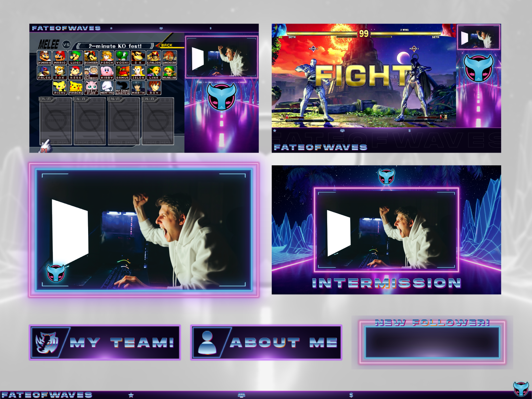Click the INTERMISSION text
Screen dimensions: 532x399
pos(386,283)
